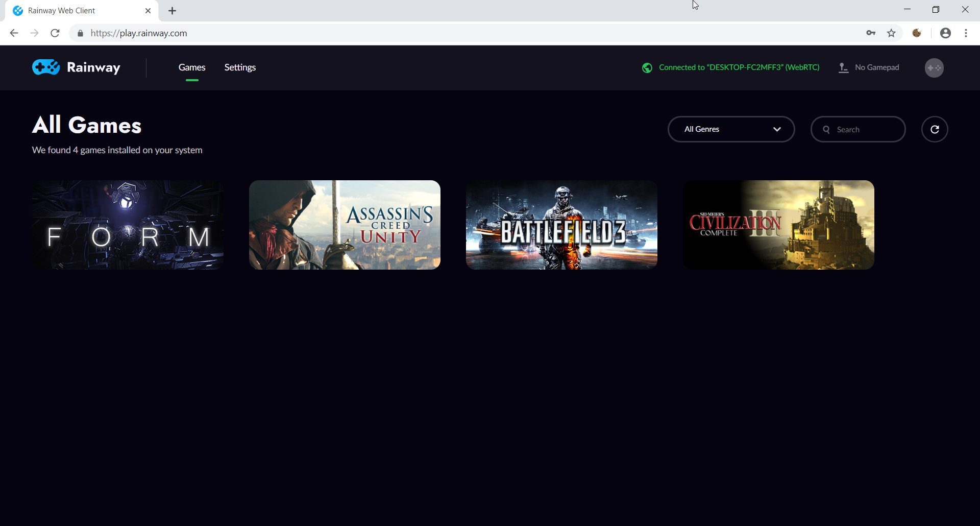Refresh the game library with the circular arrow
Viewport: 980px width, 526px height.
coord(934,129)
